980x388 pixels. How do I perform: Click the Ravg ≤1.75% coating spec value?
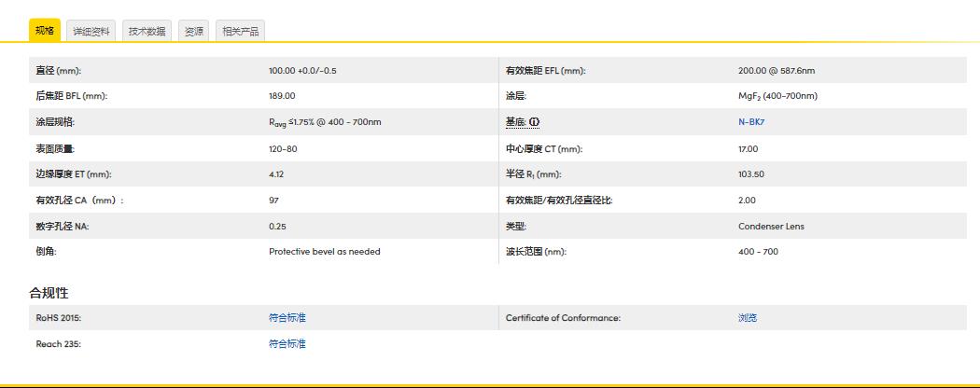pyautogui.click(x=325, y=122)
